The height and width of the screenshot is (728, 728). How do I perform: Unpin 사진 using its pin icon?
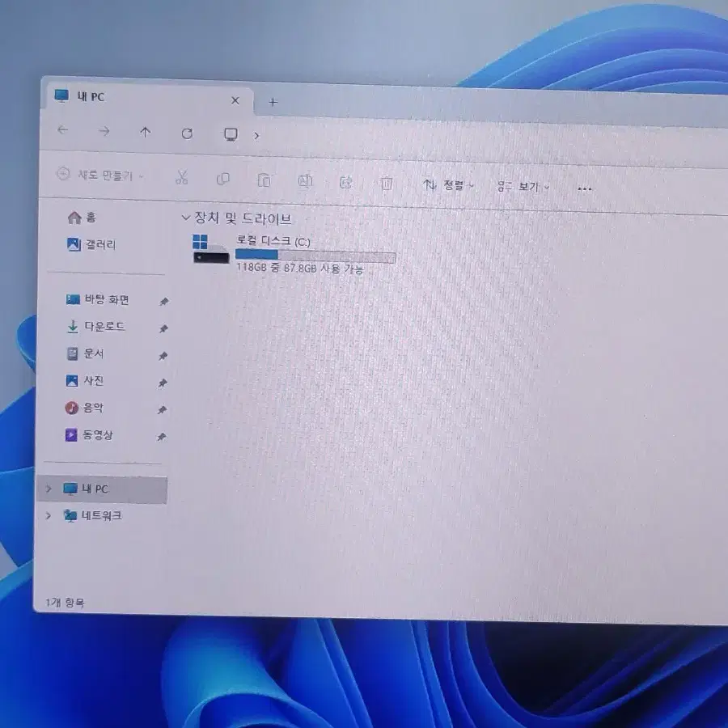click(x=162, y=383)
